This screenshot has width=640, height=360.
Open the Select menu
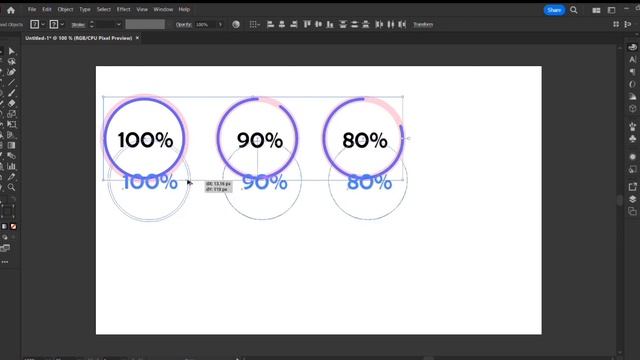[104, 9]
